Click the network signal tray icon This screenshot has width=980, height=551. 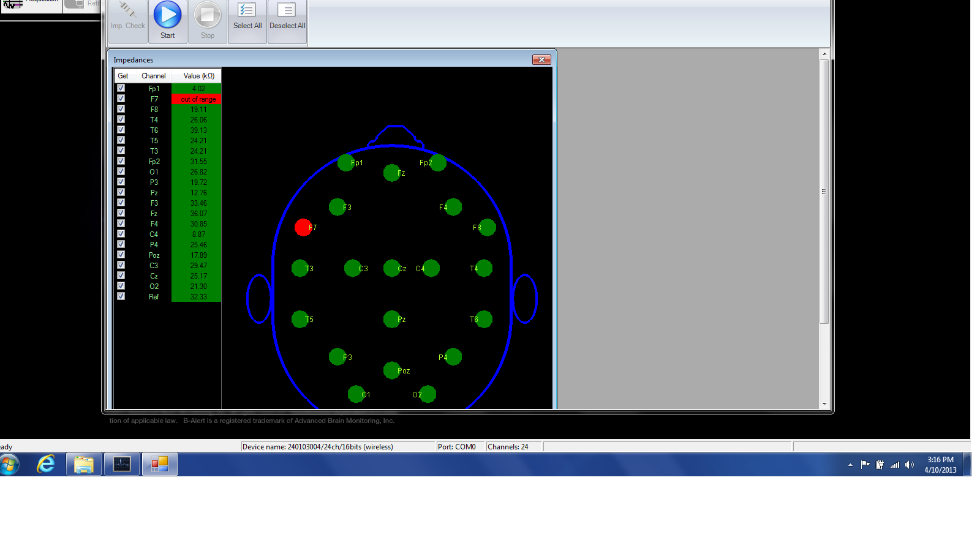point(895,465)
